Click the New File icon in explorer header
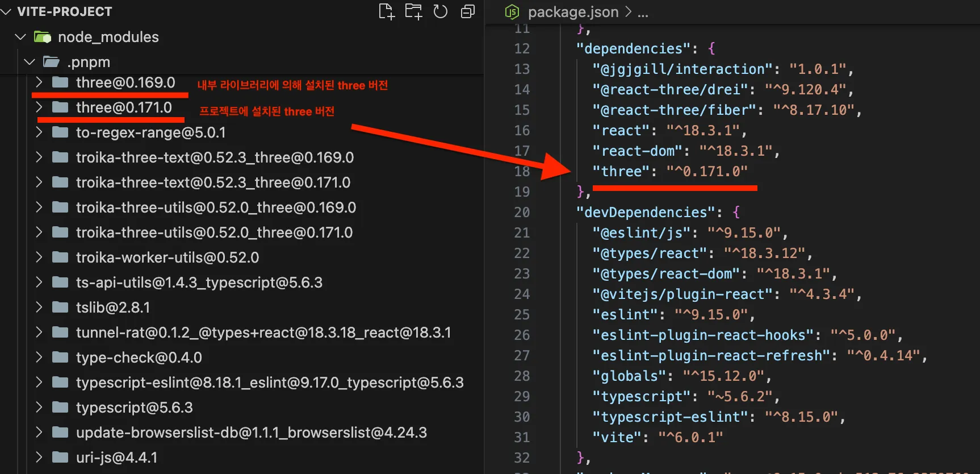Image resolution: width=980 pixels, height=474 pixels. point(386,11)
